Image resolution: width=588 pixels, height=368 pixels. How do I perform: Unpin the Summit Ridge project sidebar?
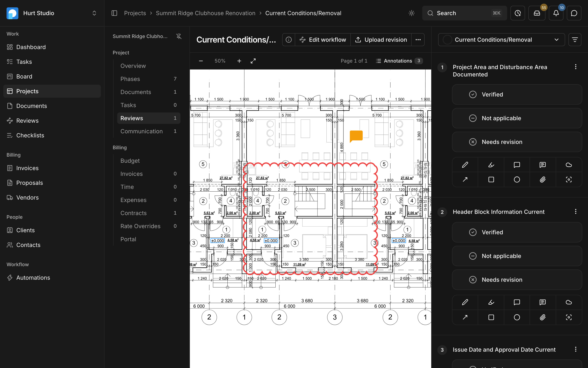pyautogui.click(x=179, y=36)
